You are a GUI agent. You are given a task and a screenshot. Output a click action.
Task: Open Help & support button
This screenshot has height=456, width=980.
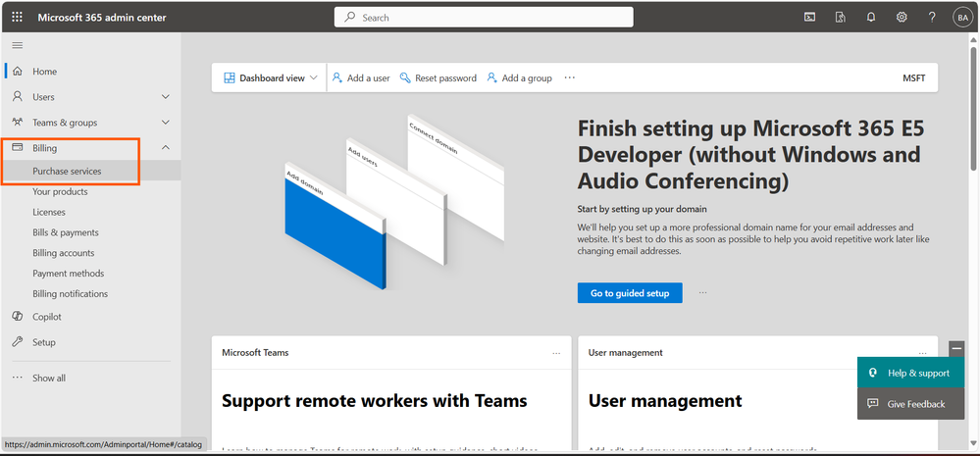(x=910, y=373)
